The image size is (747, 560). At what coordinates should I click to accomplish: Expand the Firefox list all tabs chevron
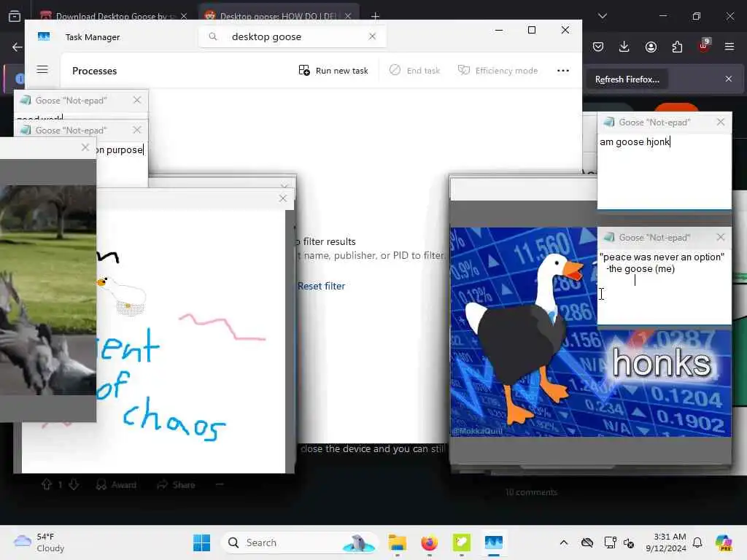(x=603, y=16)
